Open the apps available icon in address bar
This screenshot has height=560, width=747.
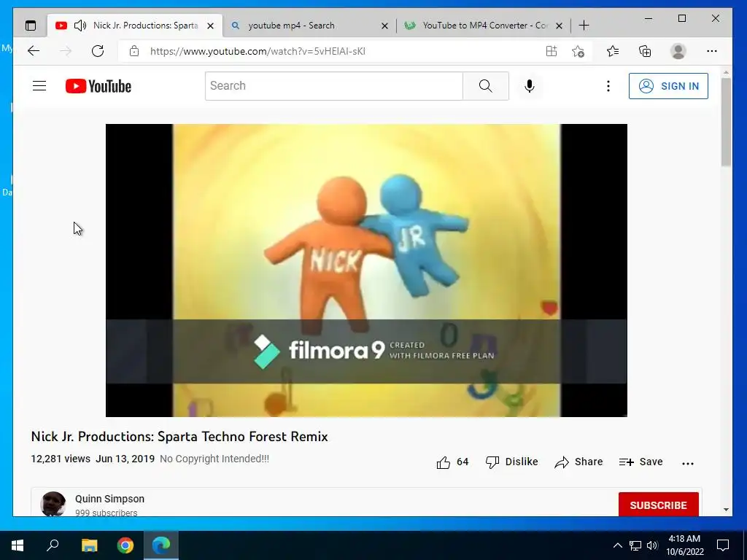pyautogui.click(x=551, y=51)
